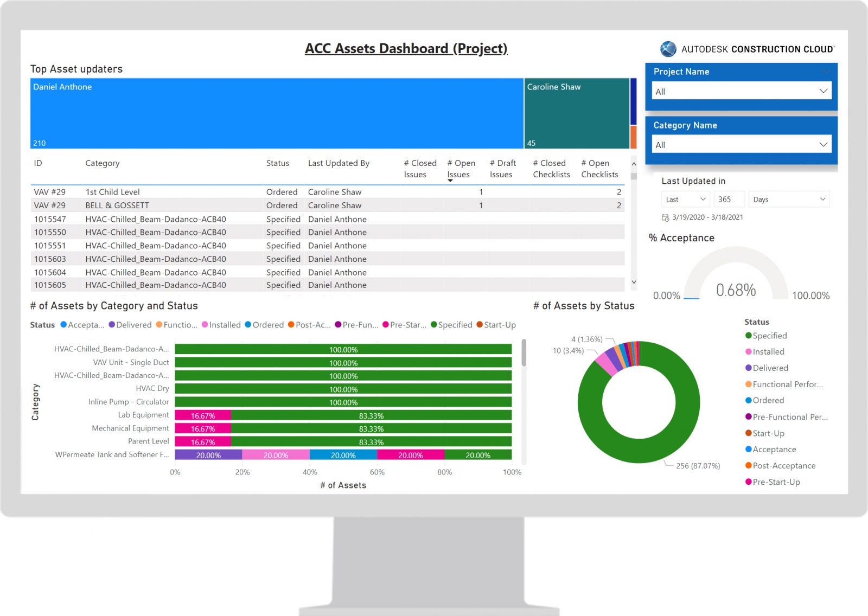868x616 pixels.
Task: Click the pink Pre-Star color swatch in legend
Action: 385,325
